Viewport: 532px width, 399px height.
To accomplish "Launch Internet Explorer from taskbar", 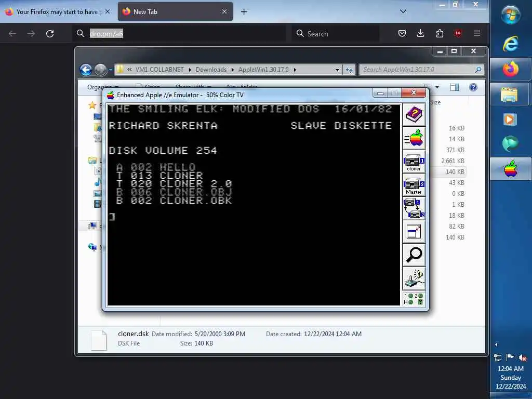I will point(511,44).
